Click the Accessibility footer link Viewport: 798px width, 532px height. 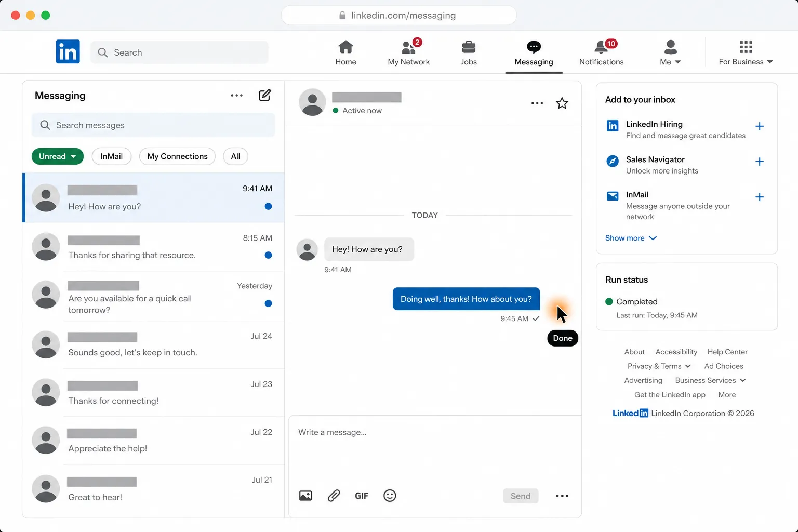(676, 352)
